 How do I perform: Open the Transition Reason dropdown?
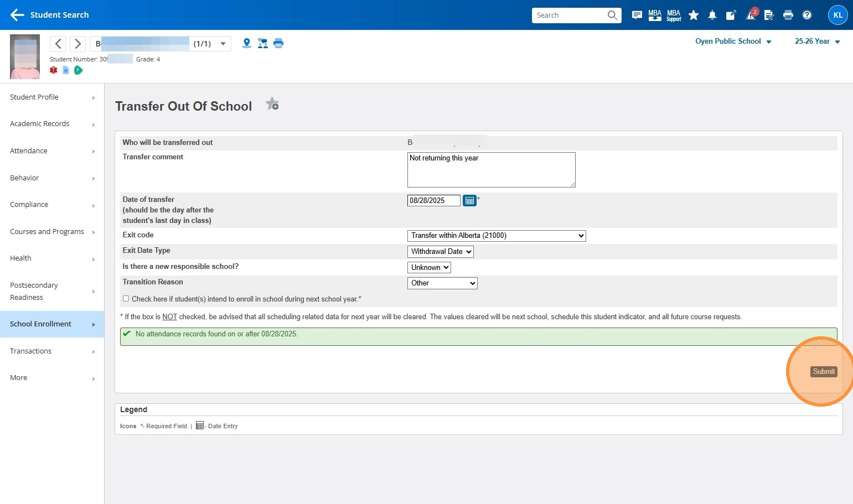442,283
